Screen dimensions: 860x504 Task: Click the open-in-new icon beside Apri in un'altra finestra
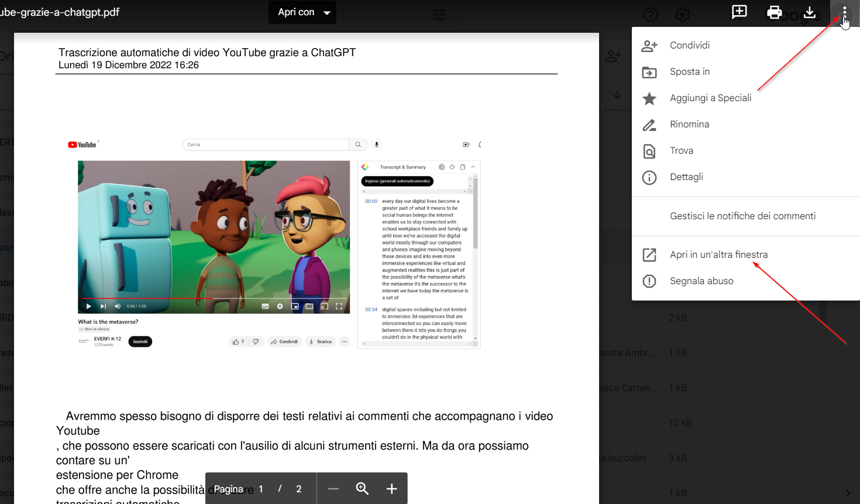coord(649,255)
